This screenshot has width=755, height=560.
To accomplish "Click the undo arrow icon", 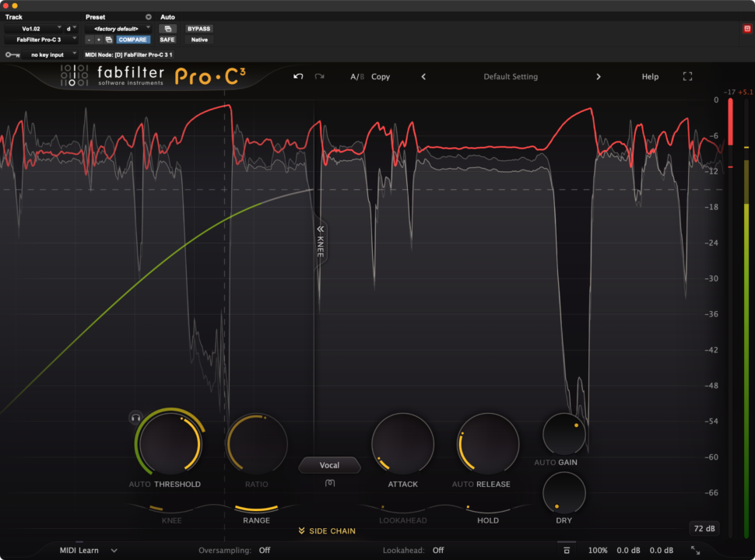I will pyautogui.click(x=298, y=77).
